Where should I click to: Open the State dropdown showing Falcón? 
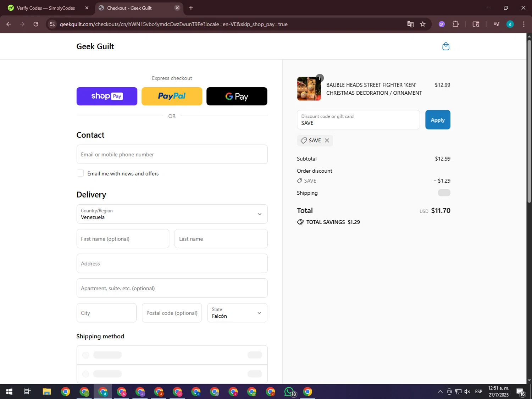pyautogui.click(x=237, y=313)
